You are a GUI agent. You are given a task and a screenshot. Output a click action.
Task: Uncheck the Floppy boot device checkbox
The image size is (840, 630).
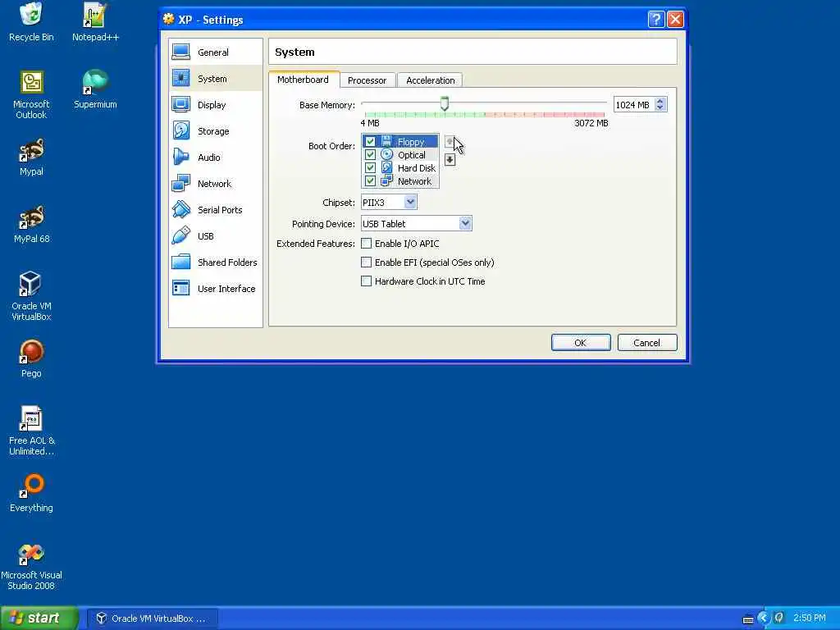(370, 141)
